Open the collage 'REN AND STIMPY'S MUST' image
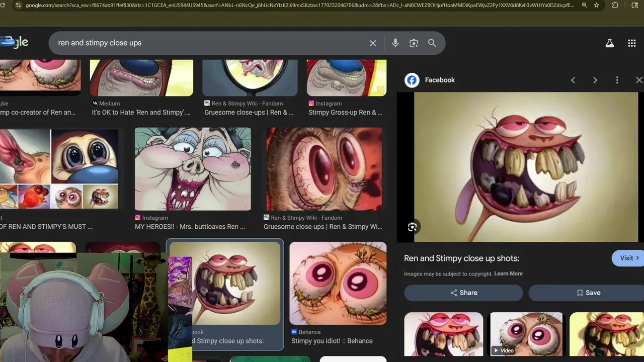This screenshot has width=644, height=362. coord(59,169)
